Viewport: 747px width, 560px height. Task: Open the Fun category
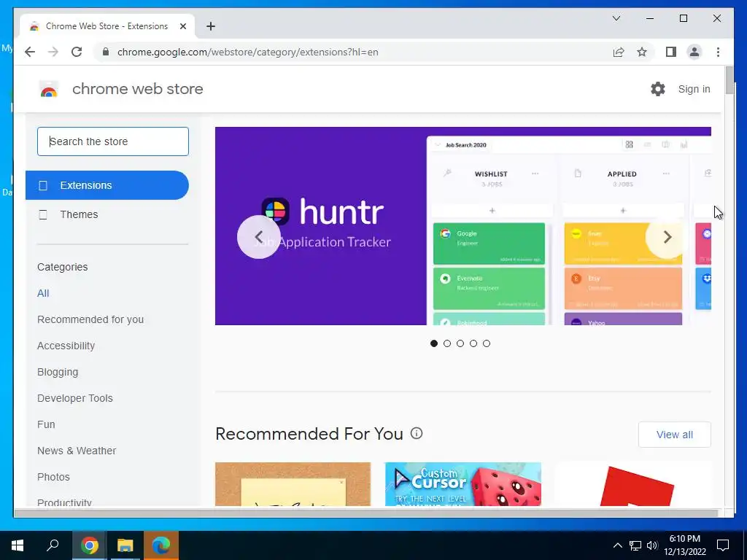pos(46,424)
